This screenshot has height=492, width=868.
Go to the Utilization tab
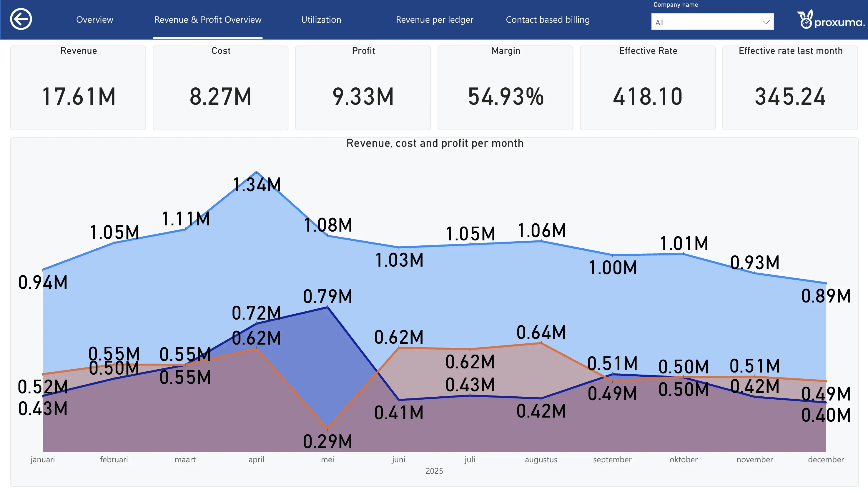pyautogui.click(x=321, y=20)
